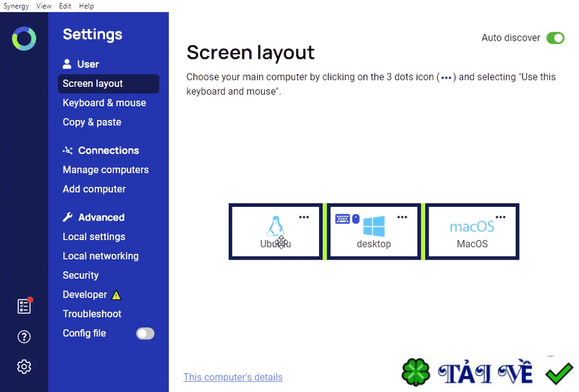Open the help question mark icon
This screenshot has width=579, height=392.
[x=24, y=336]
